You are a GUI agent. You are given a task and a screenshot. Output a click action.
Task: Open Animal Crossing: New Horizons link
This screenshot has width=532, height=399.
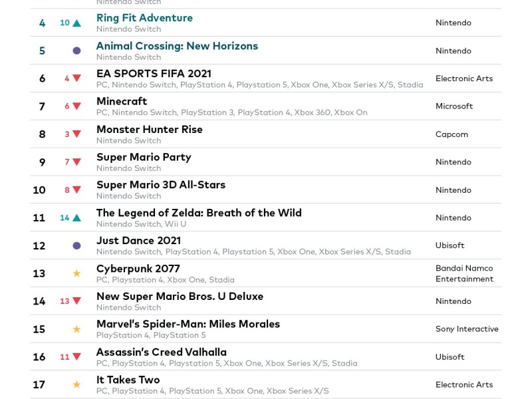point(177,46)
